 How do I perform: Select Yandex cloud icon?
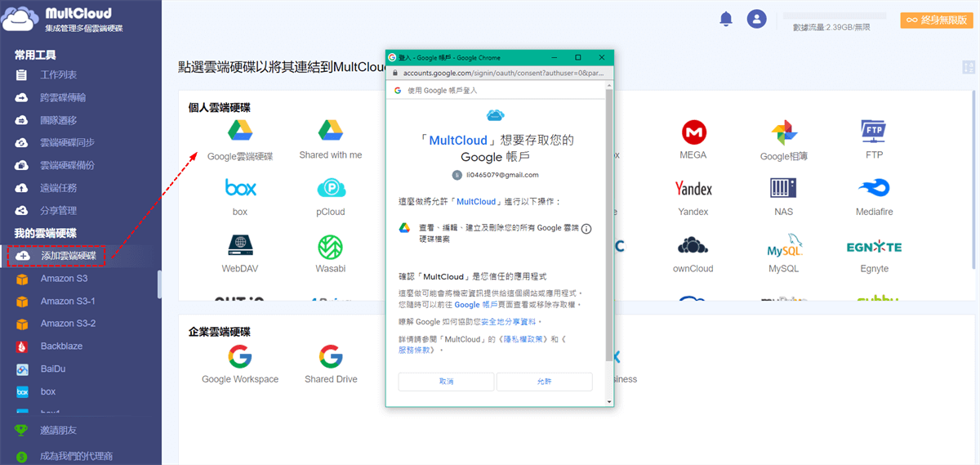pos(693,189)
